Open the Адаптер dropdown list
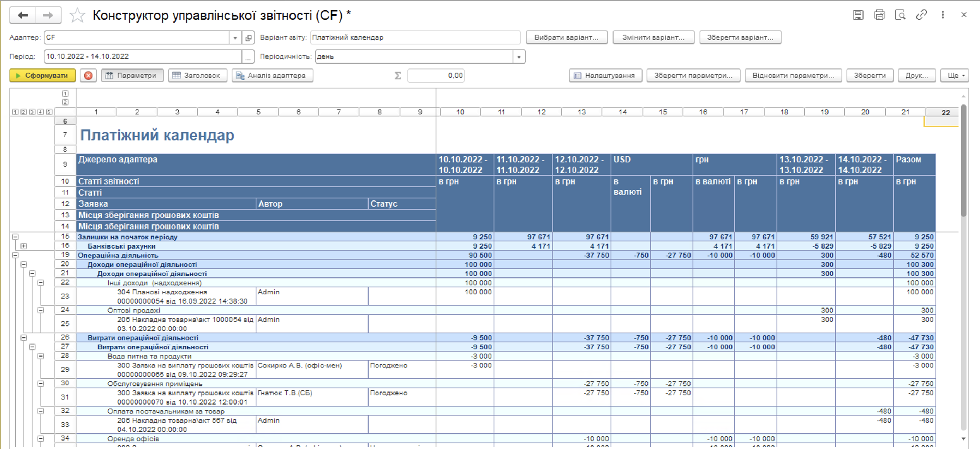This screenshot has height=449, width=980. 235,38
